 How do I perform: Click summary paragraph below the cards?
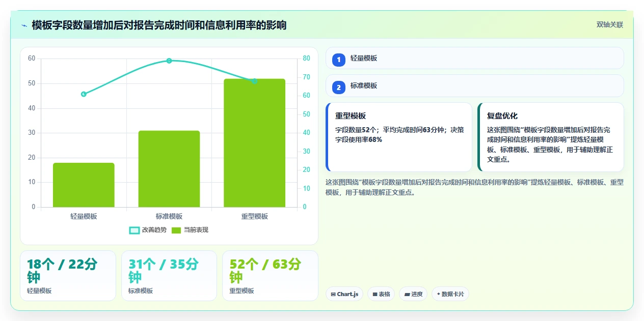[x=474, y=187]
